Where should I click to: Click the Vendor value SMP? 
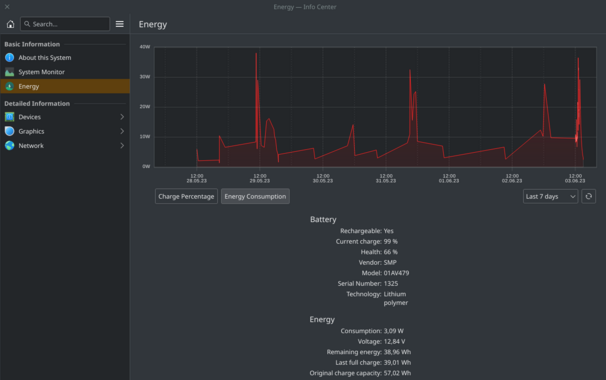click(x=390, y=262)
